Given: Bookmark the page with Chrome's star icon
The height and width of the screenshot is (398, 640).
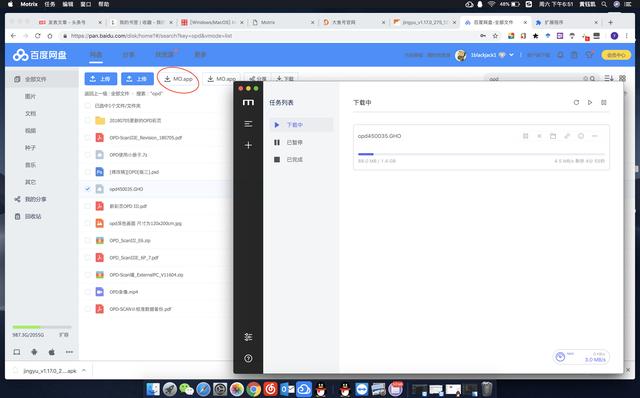Looking at the screenshot, I should click(495, 36).
